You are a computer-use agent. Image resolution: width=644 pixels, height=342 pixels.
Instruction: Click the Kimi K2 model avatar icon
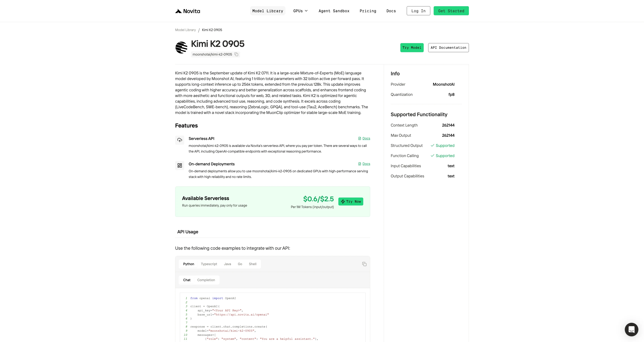[181, 47]
